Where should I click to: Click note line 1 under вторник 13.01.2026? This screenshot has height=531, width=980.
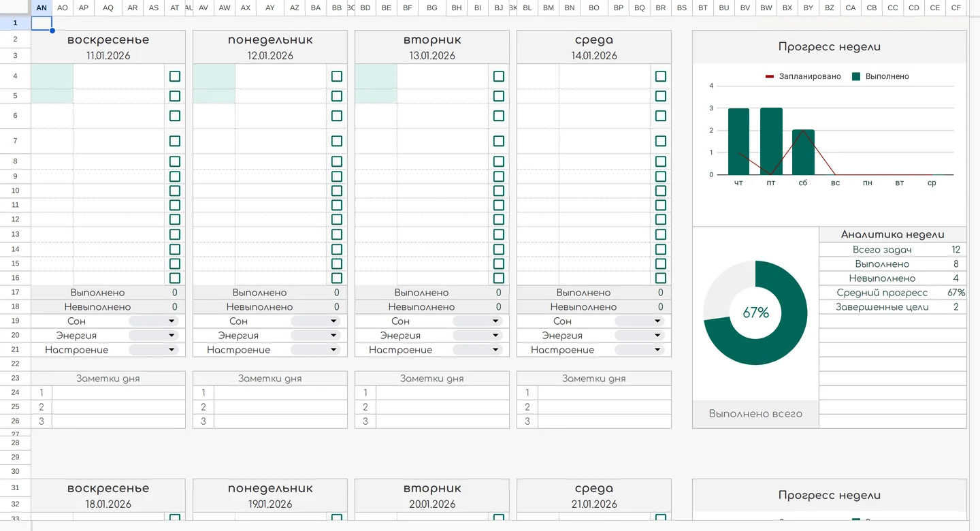(x=442, y=392)
